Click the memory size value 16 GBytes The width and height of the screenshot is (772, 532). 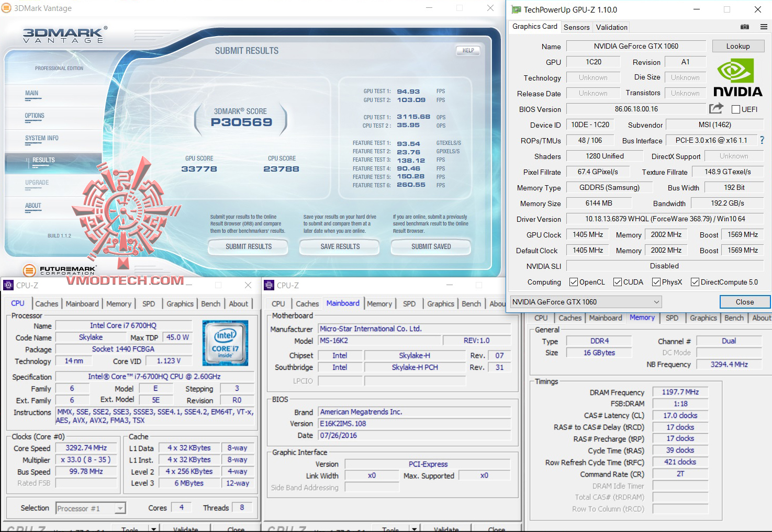pyautogui.click(x=599, y=353)
